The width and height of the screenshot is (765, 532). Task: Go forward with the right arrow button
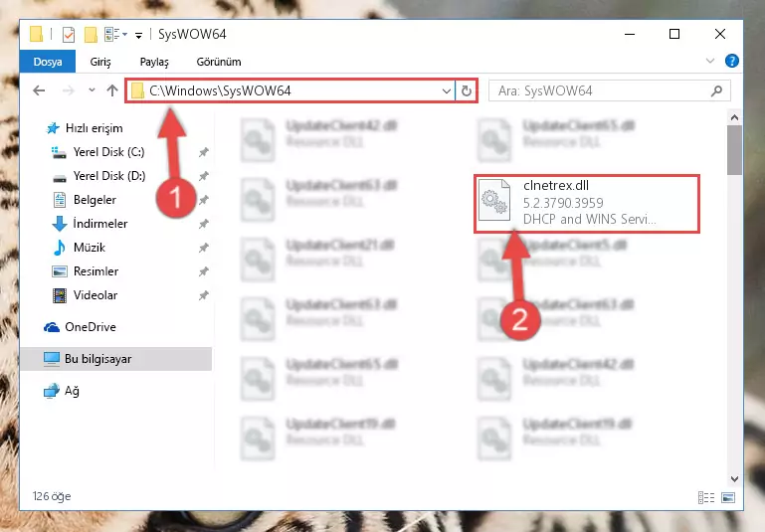[69, 90]
